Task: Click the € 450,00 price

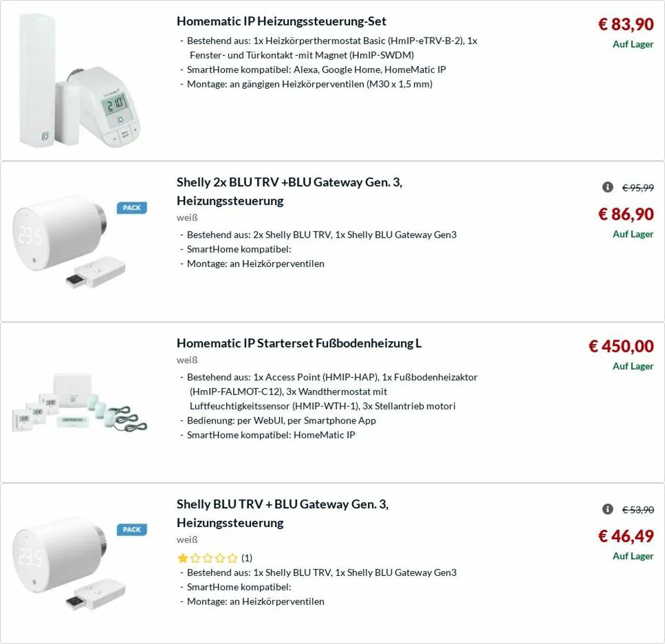Action: pos(621,346)
